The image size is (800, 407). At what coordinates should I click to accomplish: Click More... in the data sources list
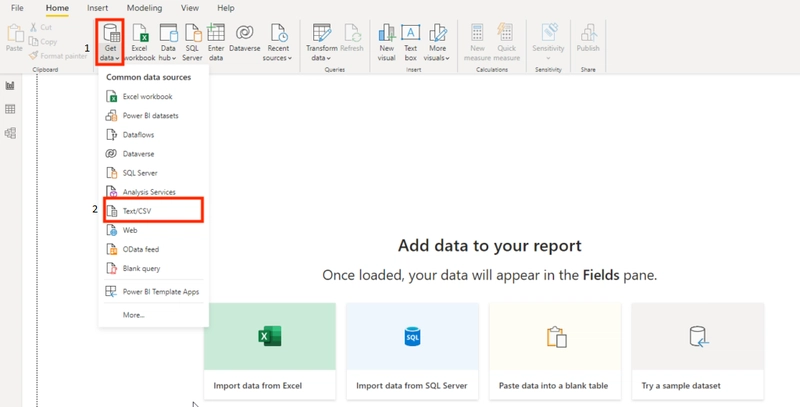[x=154, y=315]
